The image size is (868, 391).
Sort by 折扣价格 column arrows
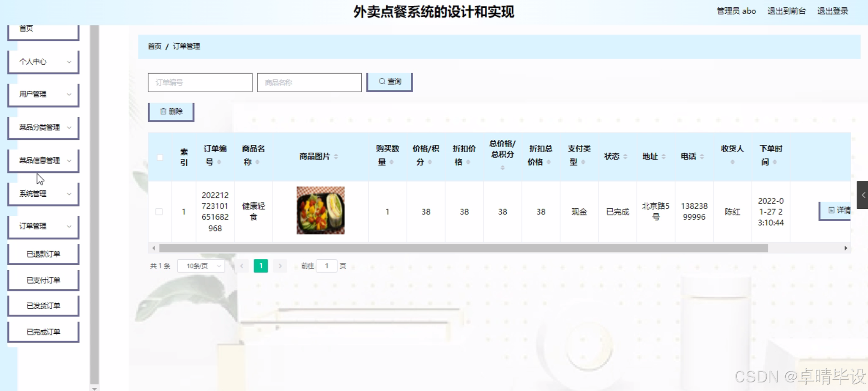pos(468,162)
